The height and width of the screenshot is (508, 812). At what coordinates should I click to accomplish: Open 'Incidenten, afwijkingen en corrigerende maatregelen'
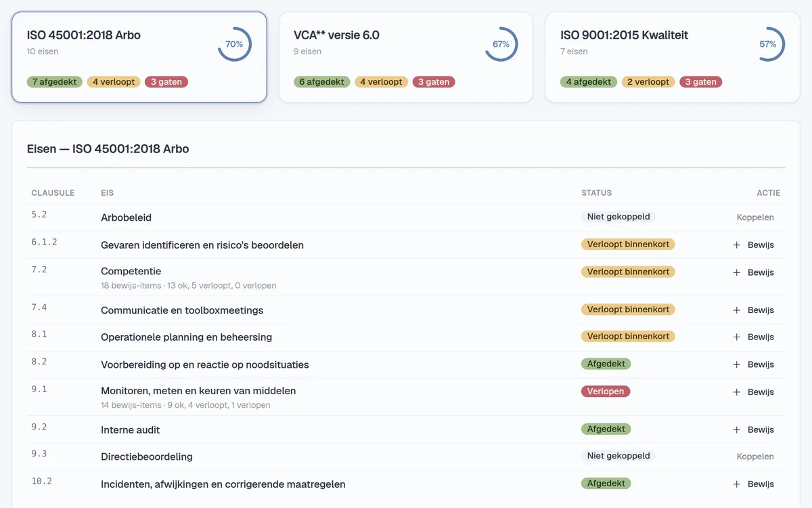pyautogui.click(x=223, y=484)
